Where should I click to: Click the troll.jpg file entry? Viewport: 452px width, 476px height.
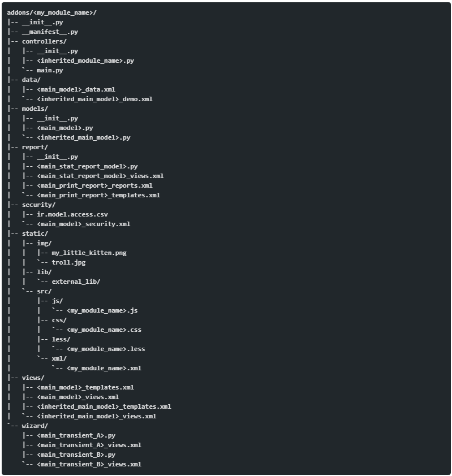[x=68, y=262]
